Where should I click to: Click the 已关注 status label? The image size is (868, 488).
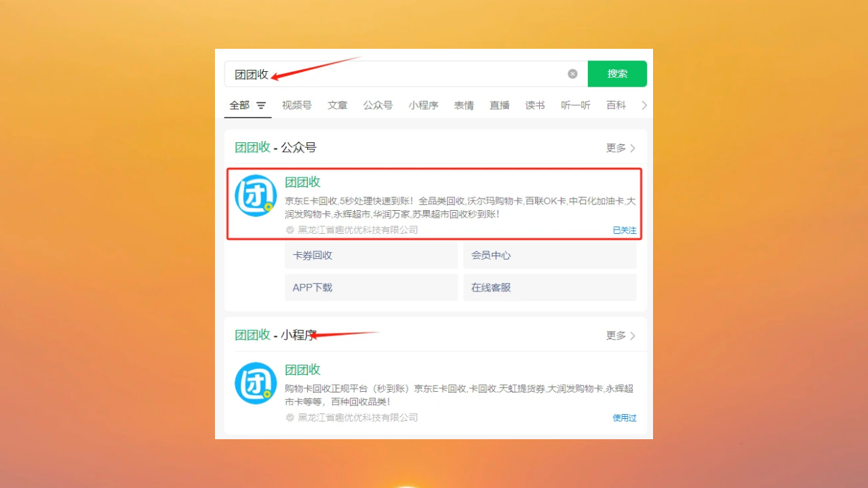[625, 230]
